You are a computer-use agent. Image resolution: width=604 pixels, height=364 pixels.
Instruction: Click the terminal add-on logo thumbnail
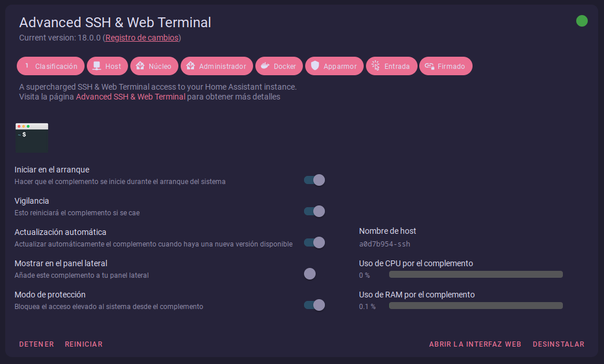pyautogui.click(x=32, y=137)
